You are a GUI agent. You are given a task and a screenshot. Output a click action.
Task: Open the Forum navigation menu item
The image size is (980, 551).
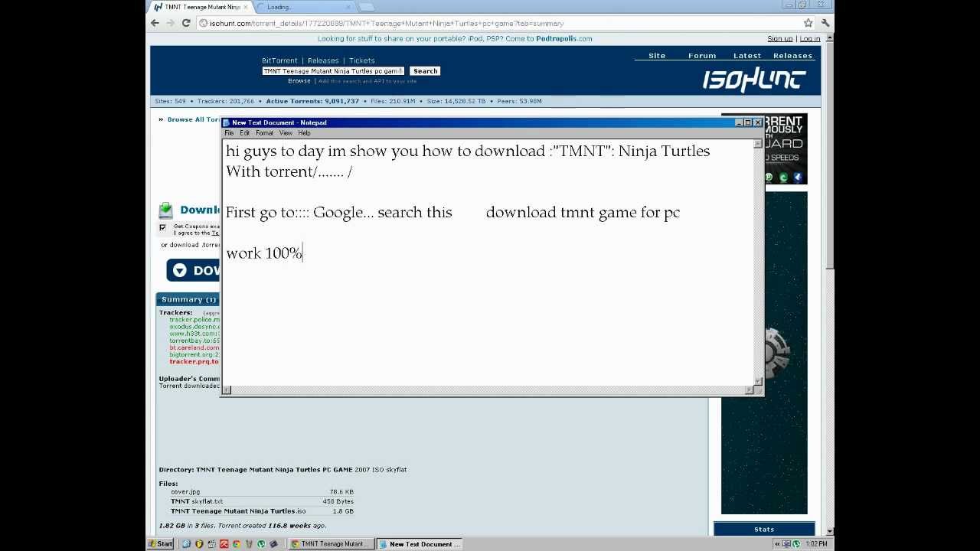point(702,56)
